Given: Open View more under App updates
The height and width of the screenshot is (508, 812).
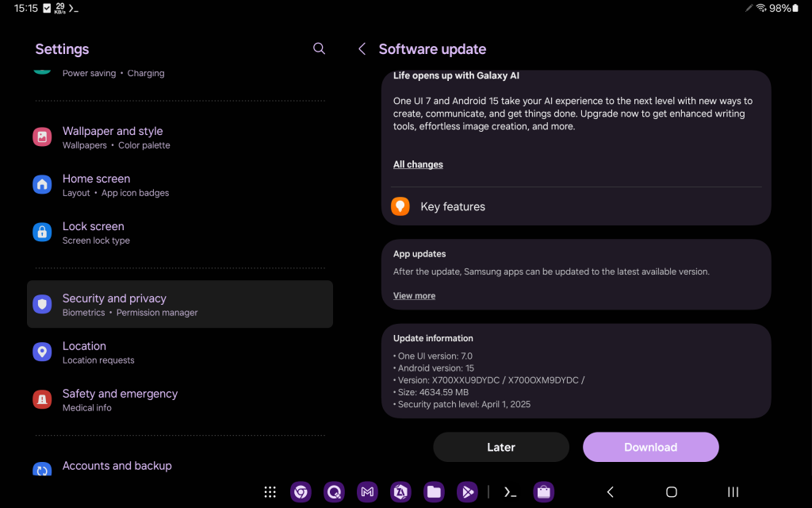Looking at the screenshot, I should [x=414, y=295].
